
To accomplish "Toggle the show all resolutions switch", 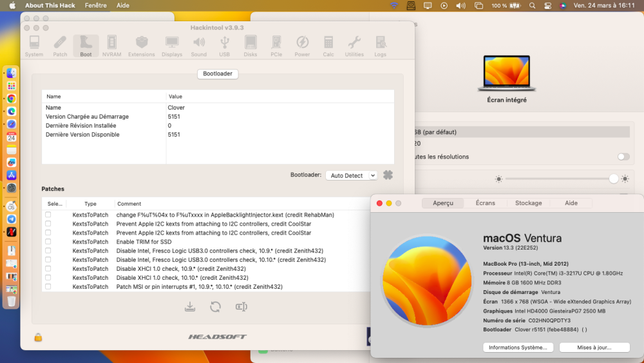I will [623, 157].
